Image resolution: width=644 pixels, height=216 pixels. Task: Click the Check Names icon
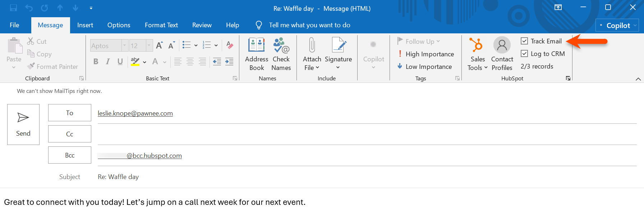coord(281,46)
